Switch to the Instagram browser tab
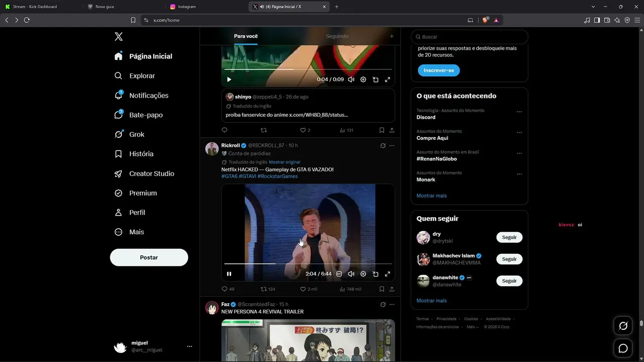This screenshot has height=362, width=644. (x=205, y=7)
